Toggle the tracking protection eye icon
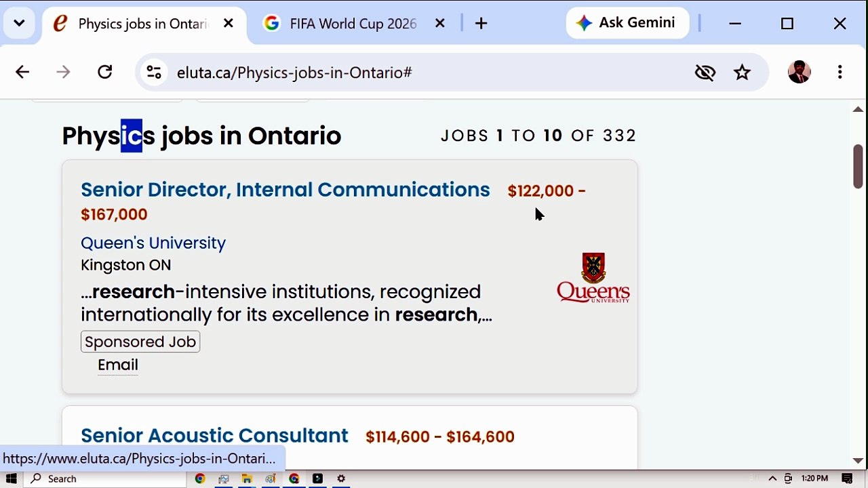 [705, 73]
